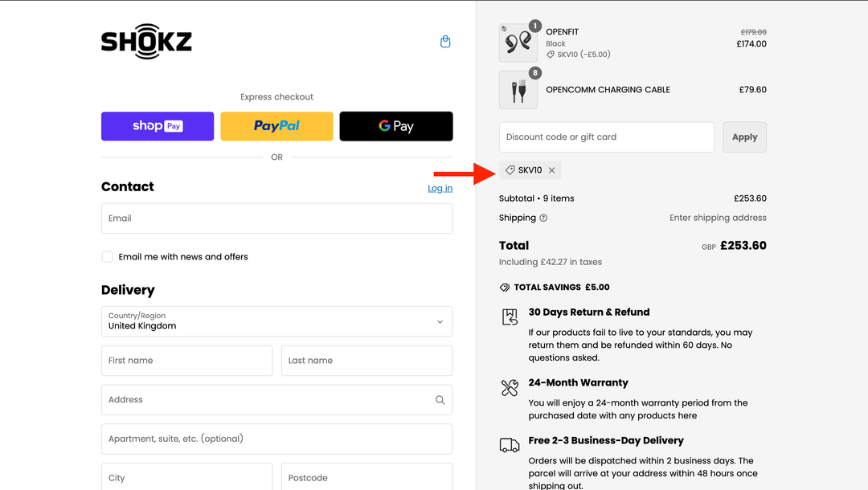Open the shopping bag cart icon
868x490 pixels.
click(445, 42)
